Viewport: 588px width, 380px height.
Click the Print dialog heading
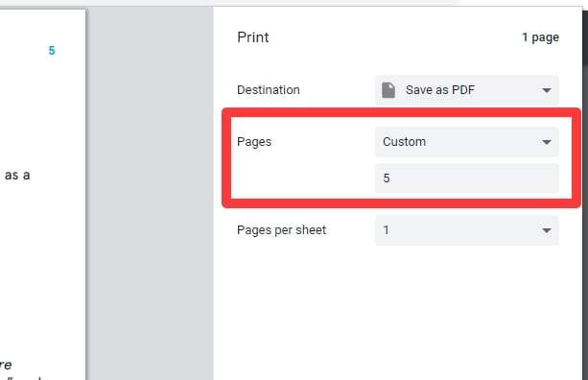(x=252, y=37)
